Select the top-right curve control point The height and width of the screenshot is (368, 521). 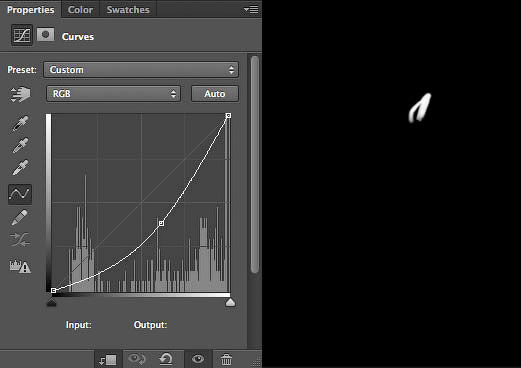pos(228,115)
